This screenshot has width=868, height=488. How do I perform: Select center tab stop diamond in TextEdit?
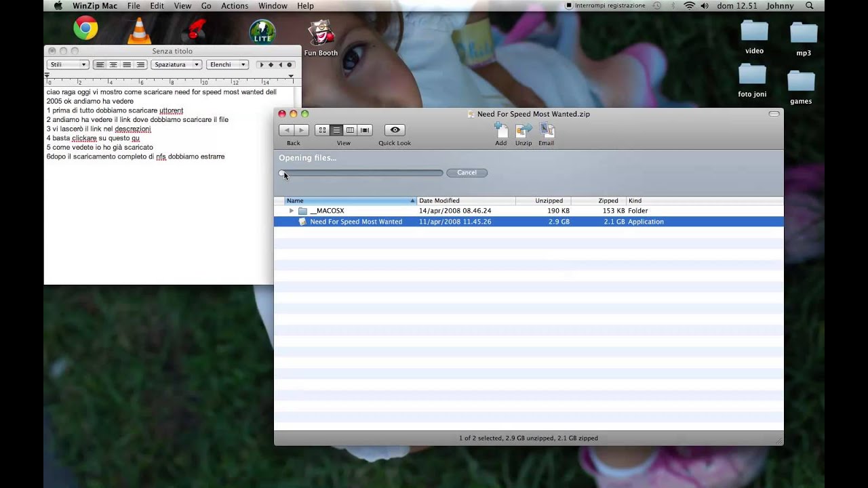[x=271, y=64]
